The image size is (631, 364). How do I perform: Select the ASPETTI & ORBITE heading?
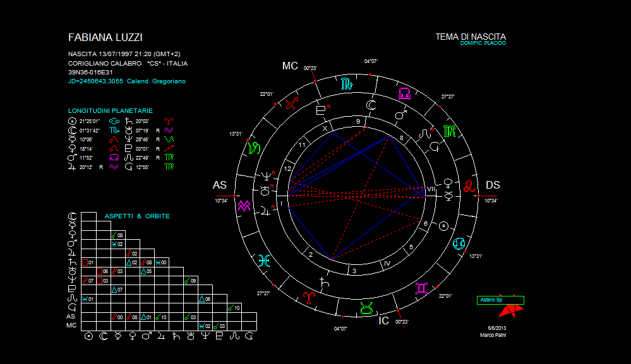[137, 216]
